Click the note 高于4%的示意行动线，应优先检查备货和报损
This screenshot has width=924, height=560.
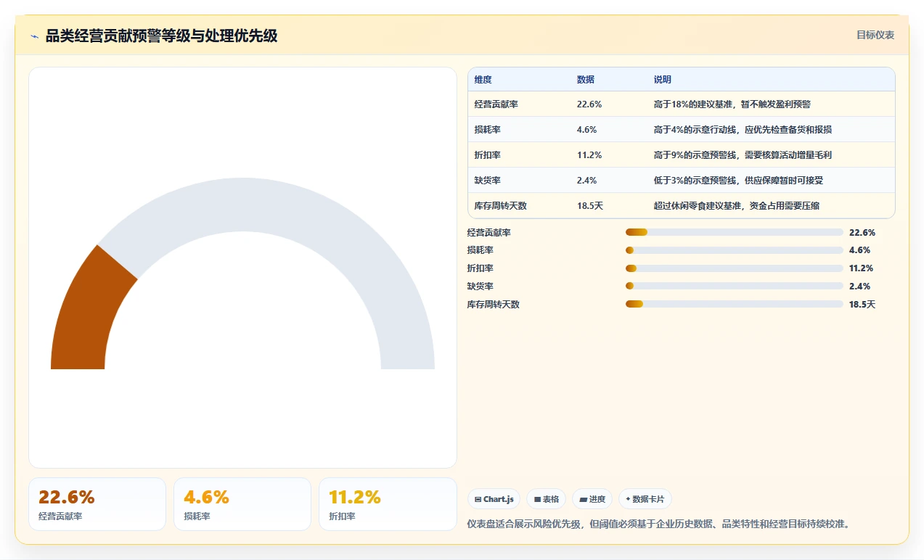tap(743, 130)
